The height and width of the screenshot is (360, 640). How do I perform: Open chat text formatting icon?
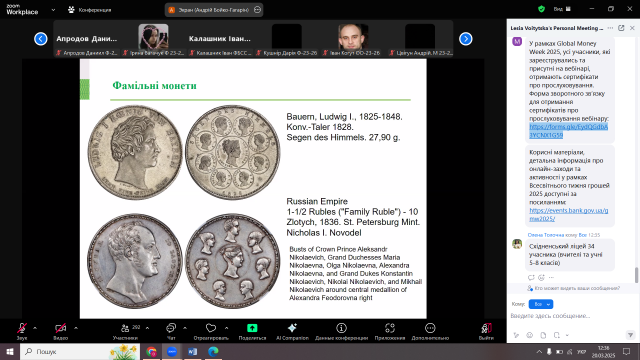(x=516, y=335)
